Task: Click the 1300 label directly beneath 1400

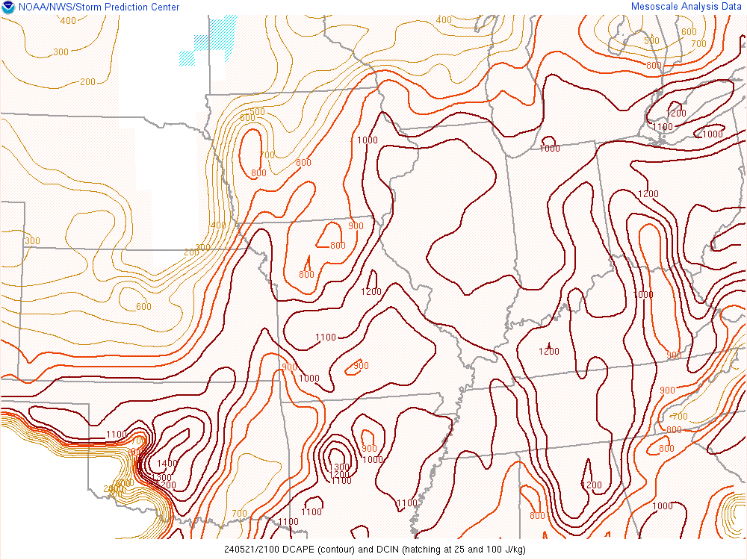Action: pyautogui.click(x=161, y=477)
